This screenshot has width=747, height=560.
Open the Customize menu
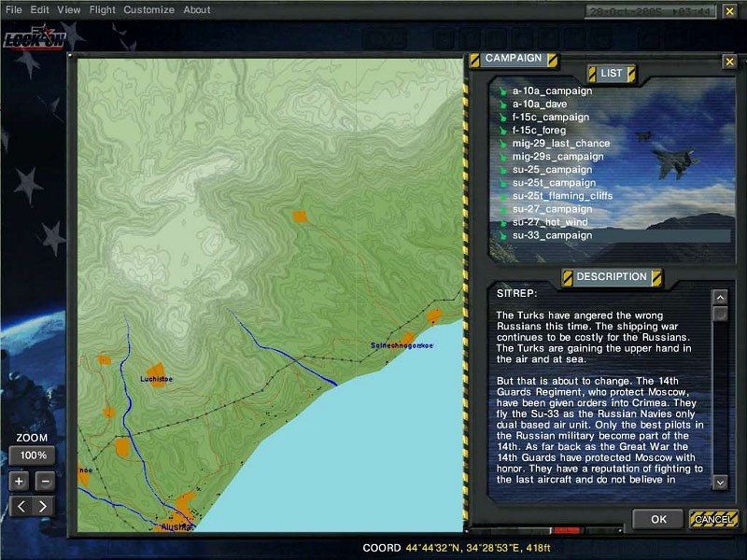click(x=148, y=9)
